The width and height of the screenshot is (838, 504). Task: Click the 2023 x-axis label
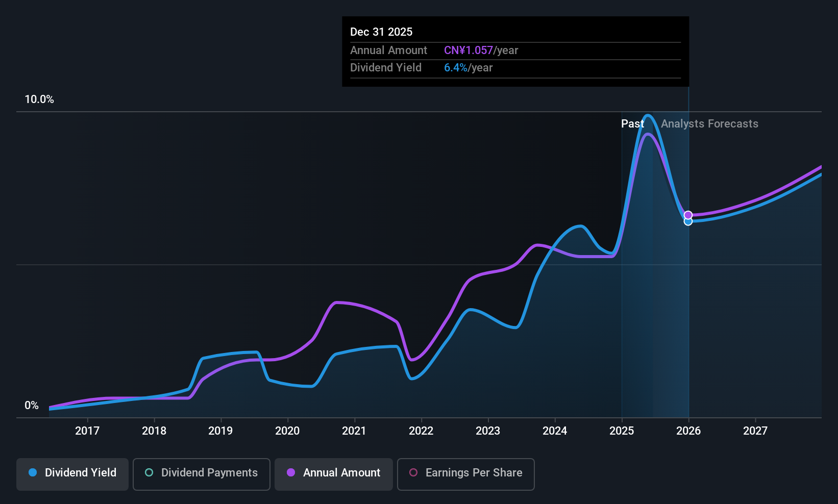(x=488, y=431)
